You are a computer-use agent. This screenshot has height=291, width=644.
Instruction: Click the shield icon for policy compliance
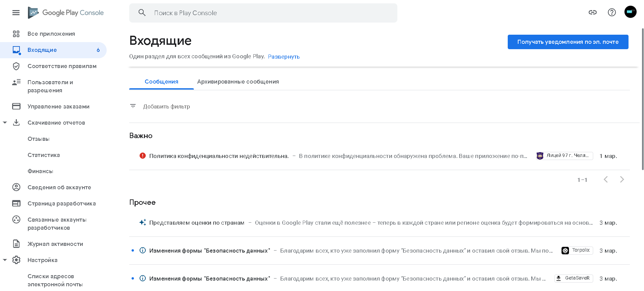click(16, 66)
